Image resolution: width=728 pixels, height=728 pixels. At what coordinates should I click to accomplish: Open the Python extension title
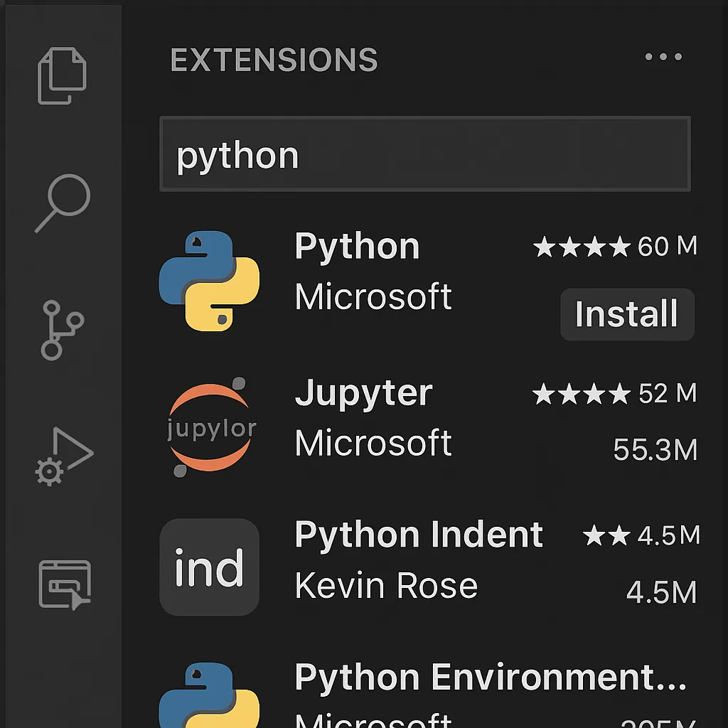[357, 247]
